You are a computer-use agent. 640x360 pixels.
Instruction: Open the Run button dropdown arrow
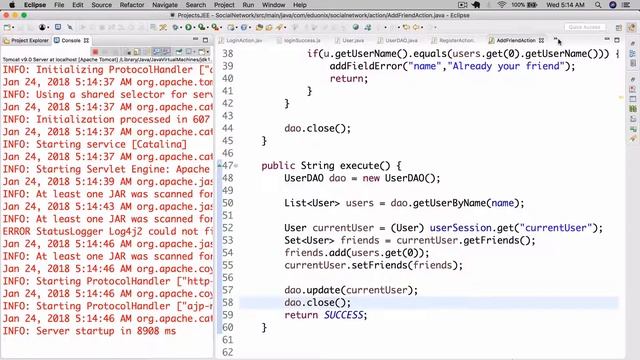tap(194, 28)
